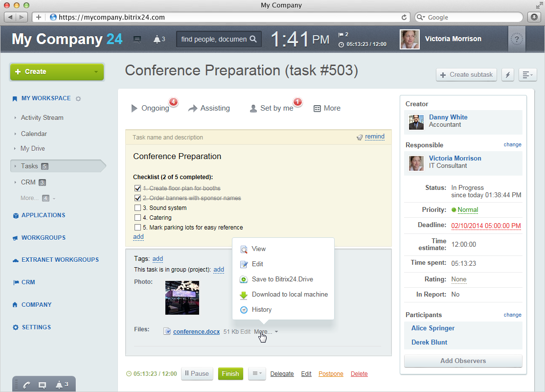Expand the actions menu beside Finish button
The height and width of the screenshot is (392, 545).
click(x=257, y=373)
